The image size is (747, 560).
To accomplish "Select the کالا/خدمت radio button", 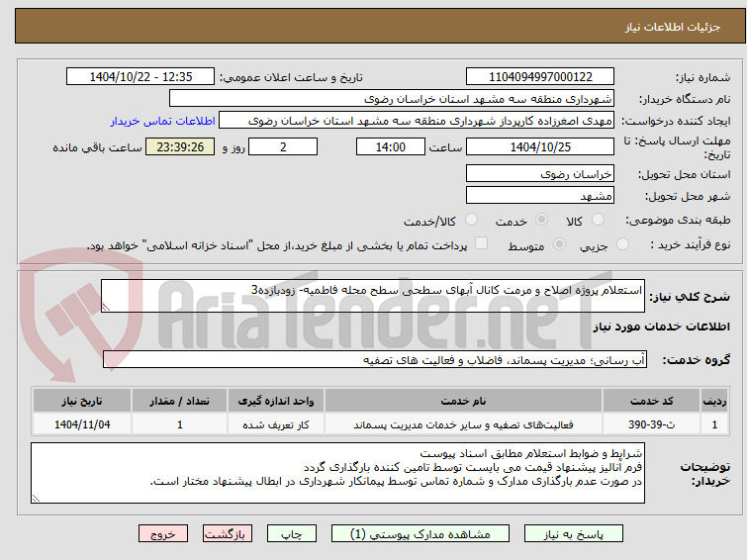I will 471,220.
